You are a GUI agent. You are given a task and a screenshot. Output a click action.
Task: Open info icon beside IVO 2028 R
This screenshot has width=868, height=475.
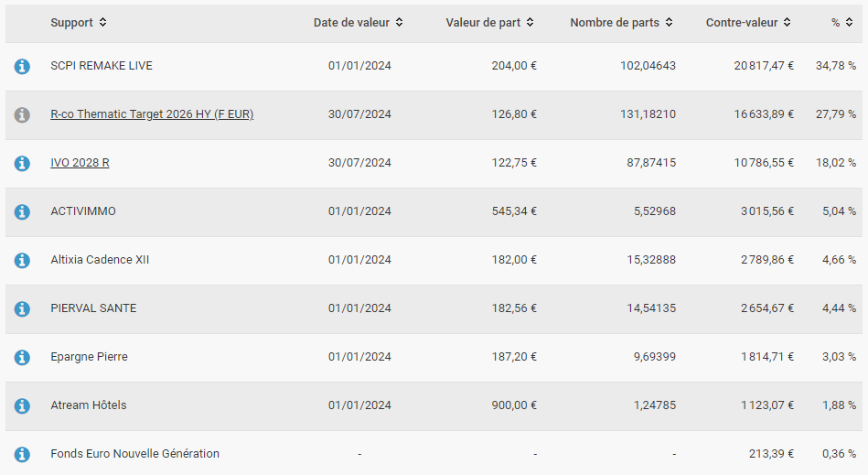click(x=22, y=163)
